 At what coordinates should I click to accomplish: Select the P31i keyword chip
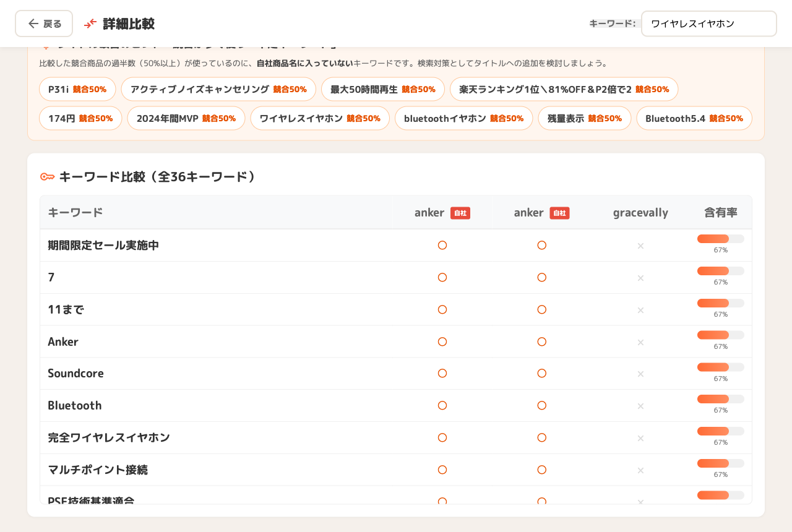pos(77,89)
